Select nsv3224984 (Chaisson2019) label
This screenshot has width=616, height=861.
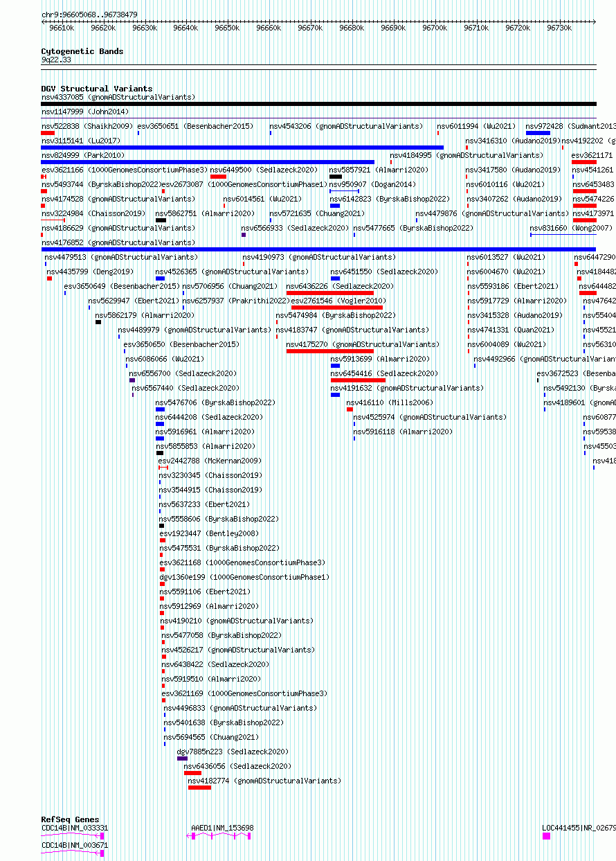pyautogui.click(x=93, y=213)
